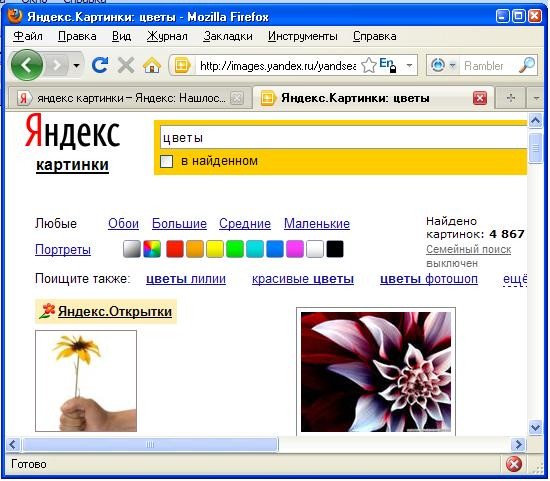Click the search field containing 'цветы'
The height and width of the screenshot is (481, 550).
344,138
